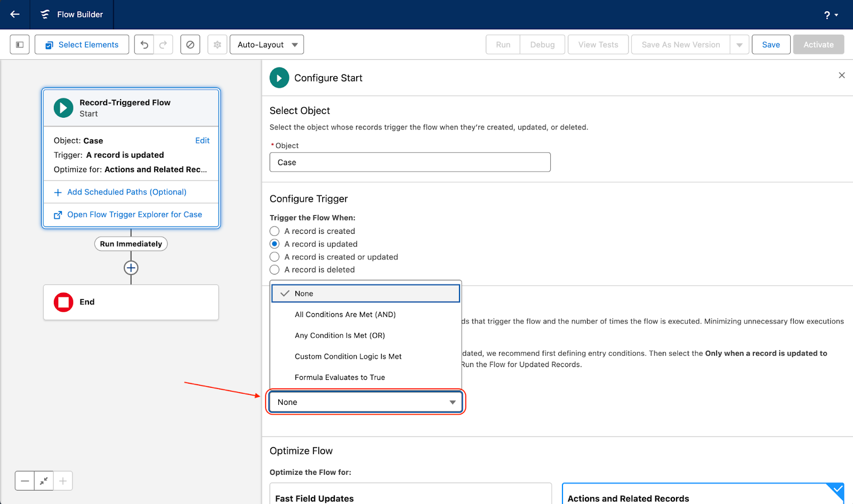Pick 'All Conditions Are Met (AND)'
Screen dimensions: 853x504
tap(345, 315)
